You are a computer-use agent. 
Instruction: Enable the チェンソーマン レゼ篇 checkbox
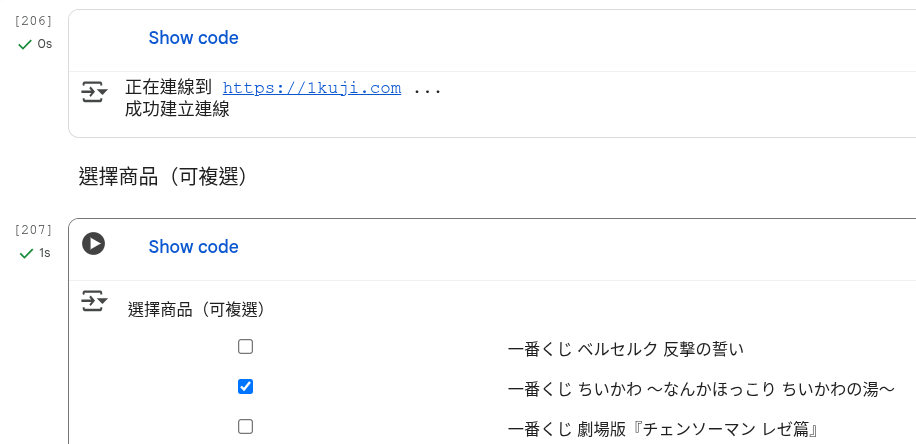[x=245, y=427]
